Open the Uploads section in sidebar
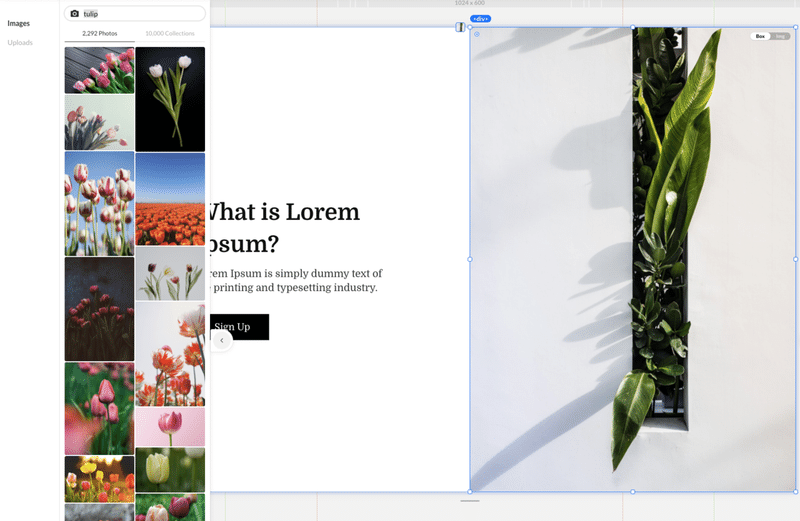This screenshot has height=521, width=800. (x=20, y=42)
